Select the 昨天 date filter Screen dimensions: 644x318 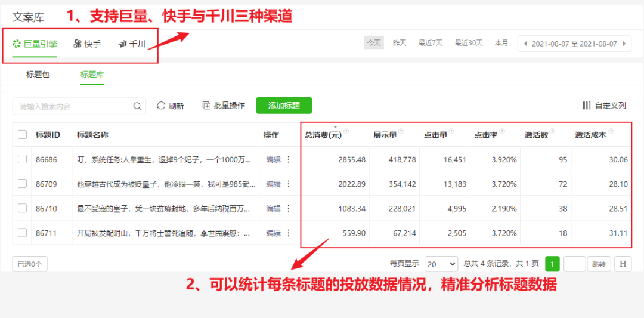[x=400, y=43]
